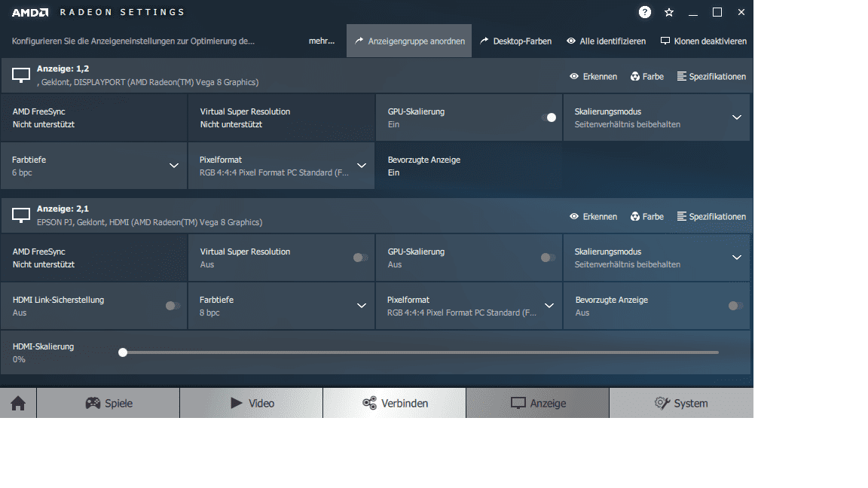Open the help question mark icon
The image size is (868, 488).
(x=644, y=12)
